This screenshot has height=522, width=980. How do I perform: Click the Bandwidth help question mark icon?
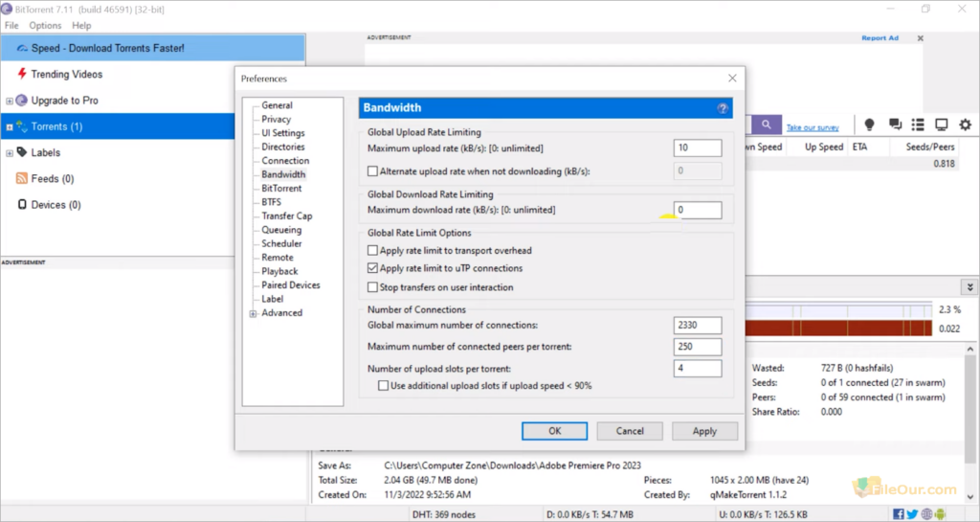click(723, 108)
